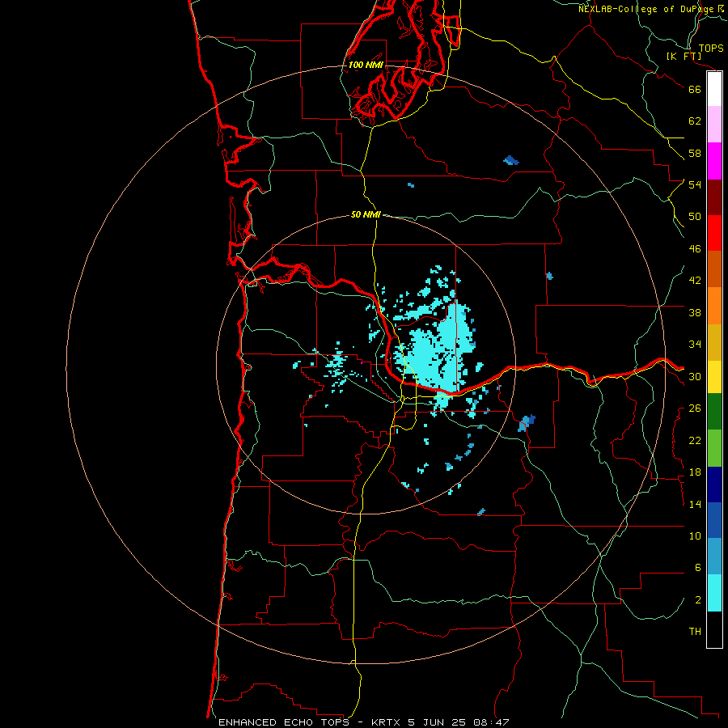
Task: Click the legend value '34'
Action: [x=695, y=344]
